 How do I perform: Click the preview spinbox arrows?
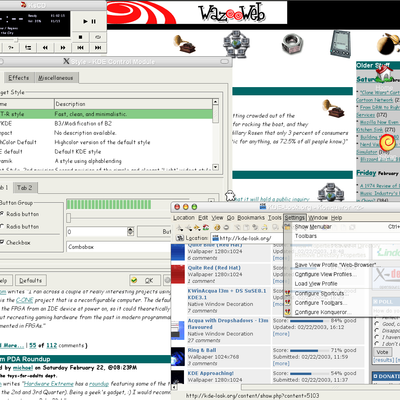(130, 231)
